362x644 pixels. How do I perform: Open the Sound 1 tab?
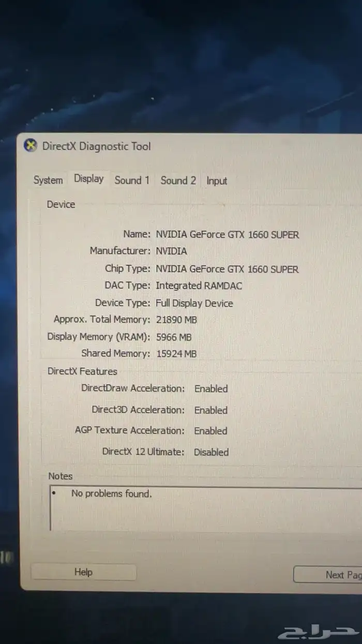coord(132,180)
